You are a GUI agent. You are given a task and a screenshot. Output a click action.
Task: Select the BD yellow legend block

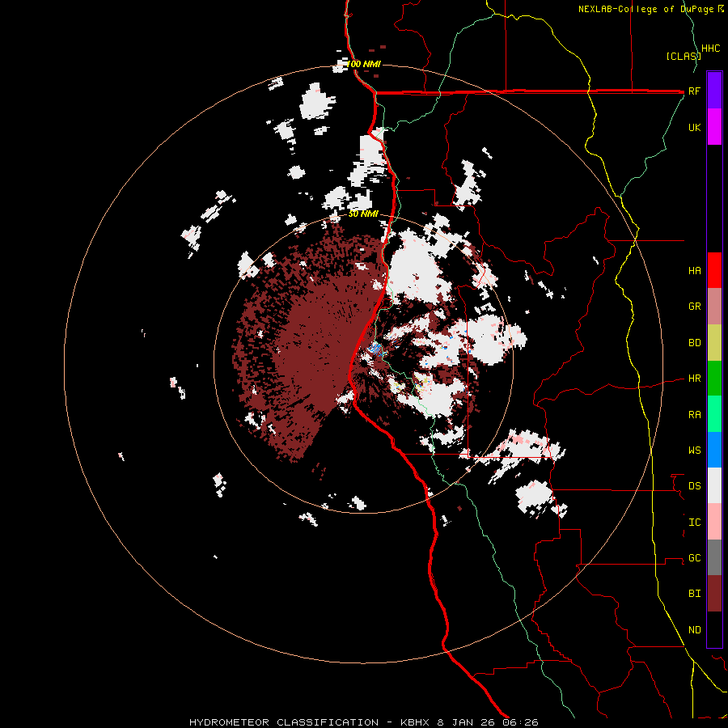(714, 343)
